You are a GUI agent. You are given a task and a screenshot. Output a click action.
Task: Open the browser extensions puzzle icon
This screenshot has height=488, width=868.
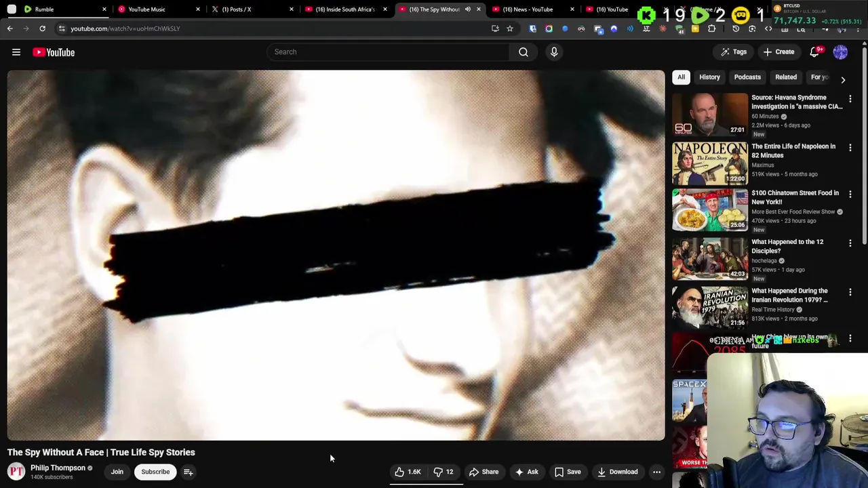711,28
